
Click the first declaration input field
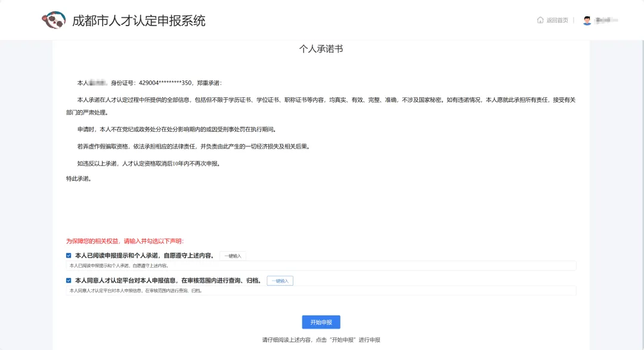[x=321, y=266]
